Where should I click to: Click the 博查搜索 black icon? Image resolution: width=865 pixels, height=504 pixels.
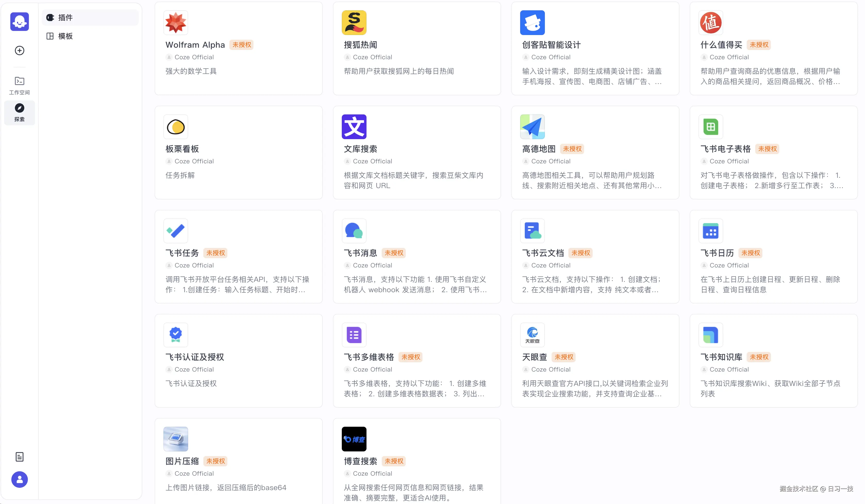354,439
